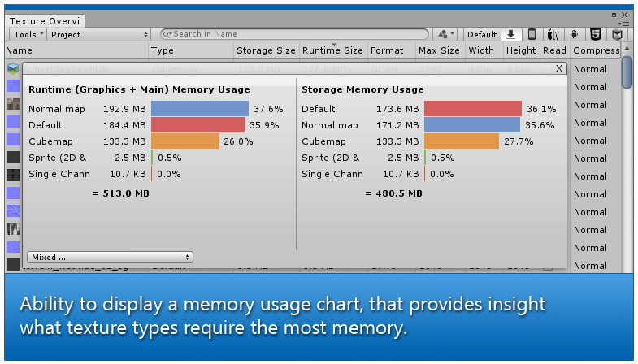Click the Normal map runtime usage bar
The height and width of the screenshot is (364, 638).
pyautogui.click(x=200, y=108)
